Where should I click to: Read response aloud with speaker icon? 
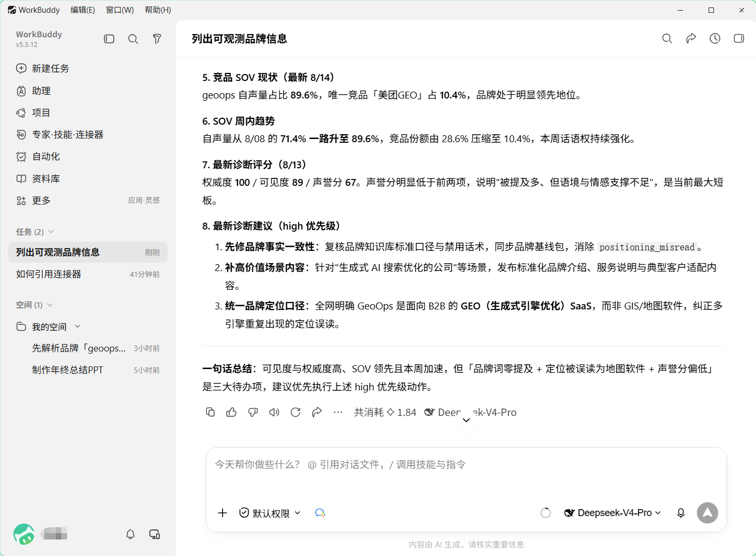click(274, 412)
